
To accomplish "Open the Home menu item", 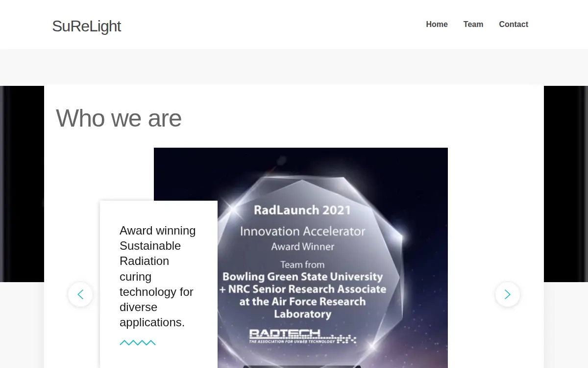I will pyautogui.click(x=437, y=25).
